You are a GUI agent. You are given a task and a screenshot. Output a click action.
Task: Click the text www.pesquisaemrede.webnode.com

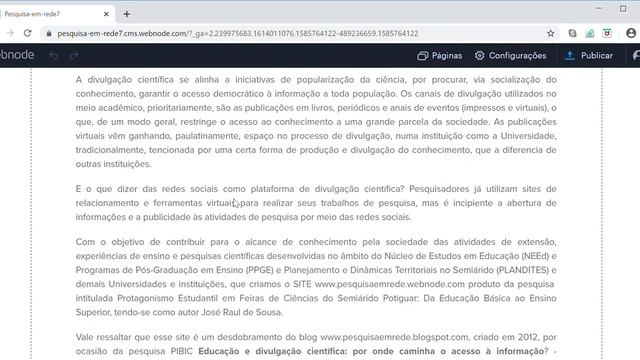(390, 284)
